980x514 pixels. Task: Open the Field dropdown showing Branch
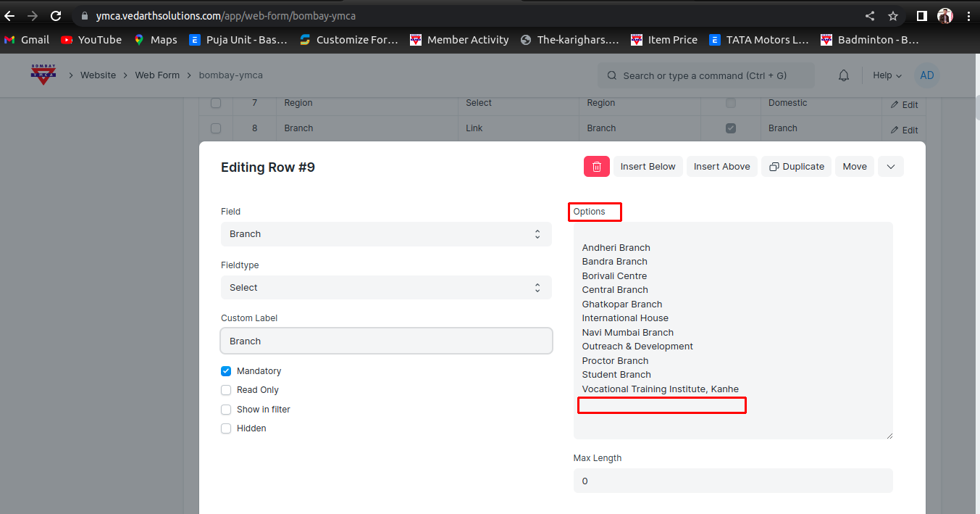point(386,234)
